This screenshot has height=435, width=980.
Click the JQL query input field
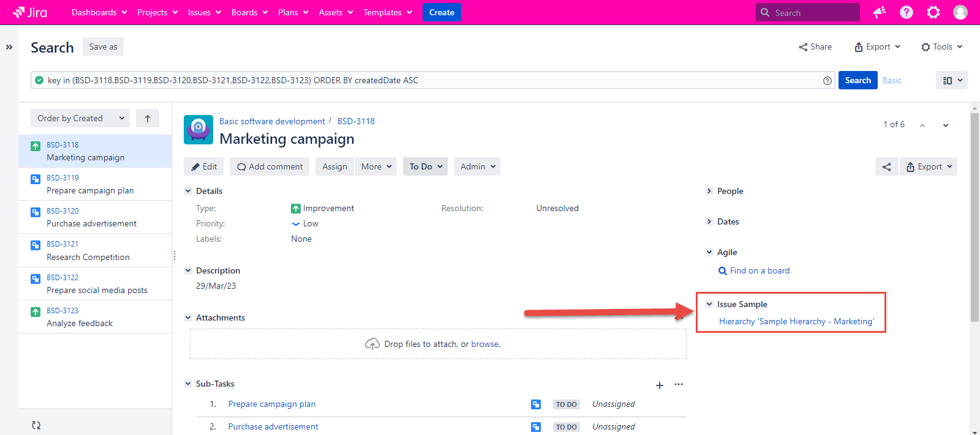pyautogui.click(x=429, y=80)
